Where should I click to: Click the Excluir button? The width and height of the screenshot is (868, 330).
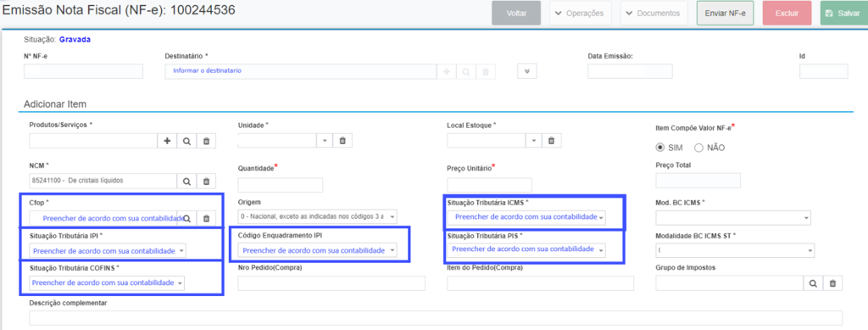click(x=787, y=13)
